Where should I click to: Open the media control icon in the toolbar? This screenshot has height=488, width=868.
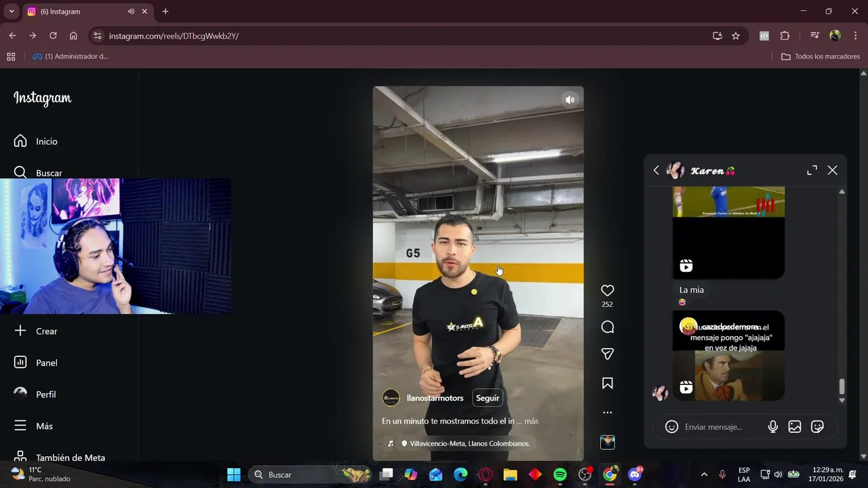tap(814, 36)
